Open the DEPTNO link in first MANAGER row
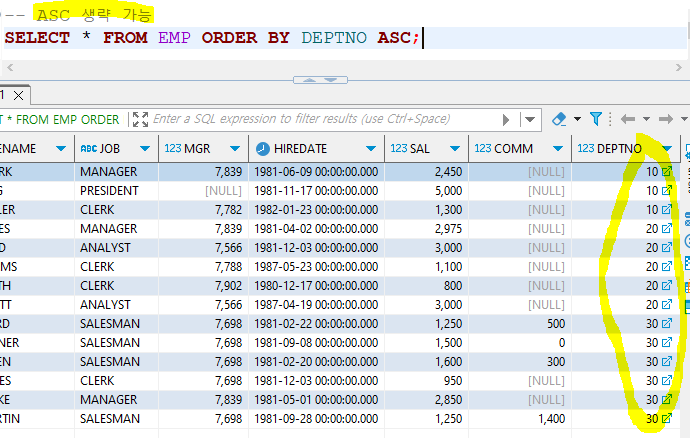This screenshot has height=438, width=690. pos(667,172)
